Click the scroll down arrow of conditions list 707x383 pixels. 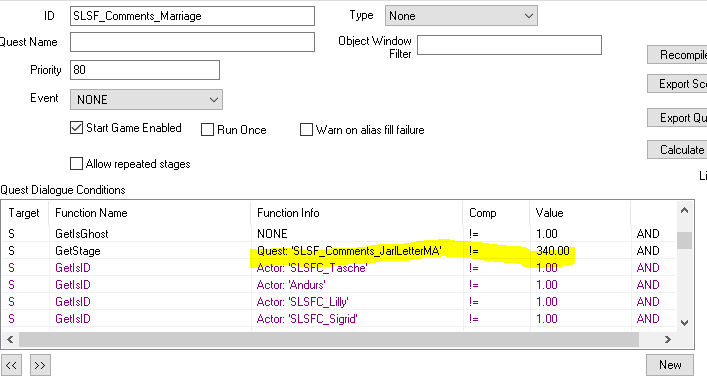point(684,323)
